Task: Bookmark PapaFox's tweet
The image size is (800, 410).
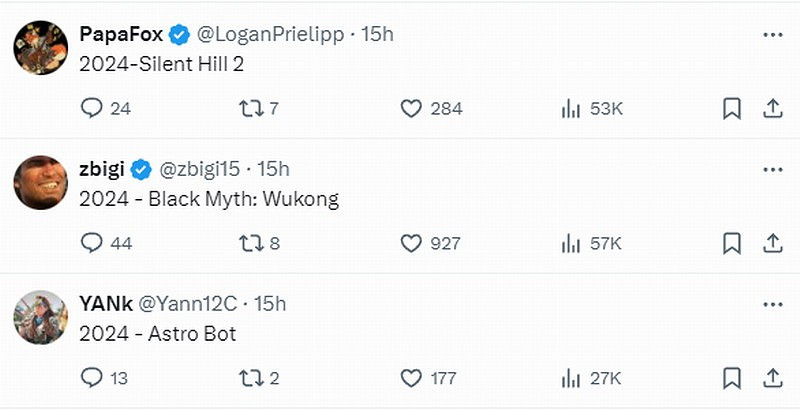Action: [731, 108]
